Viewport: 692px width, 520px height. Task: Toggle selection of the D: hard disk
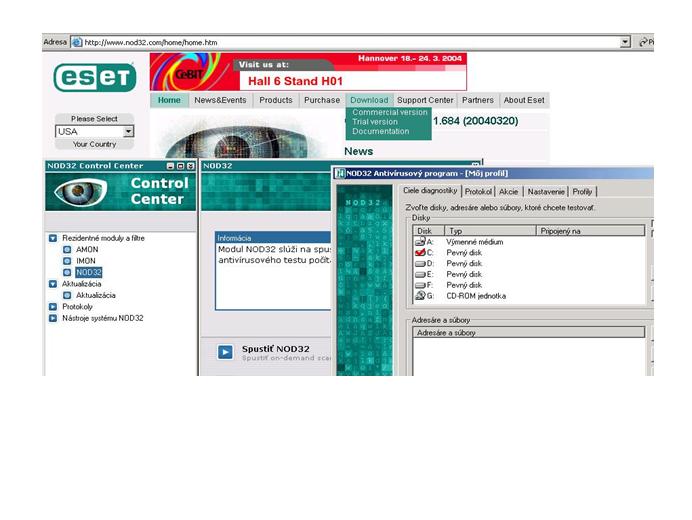tap(420, 264)
